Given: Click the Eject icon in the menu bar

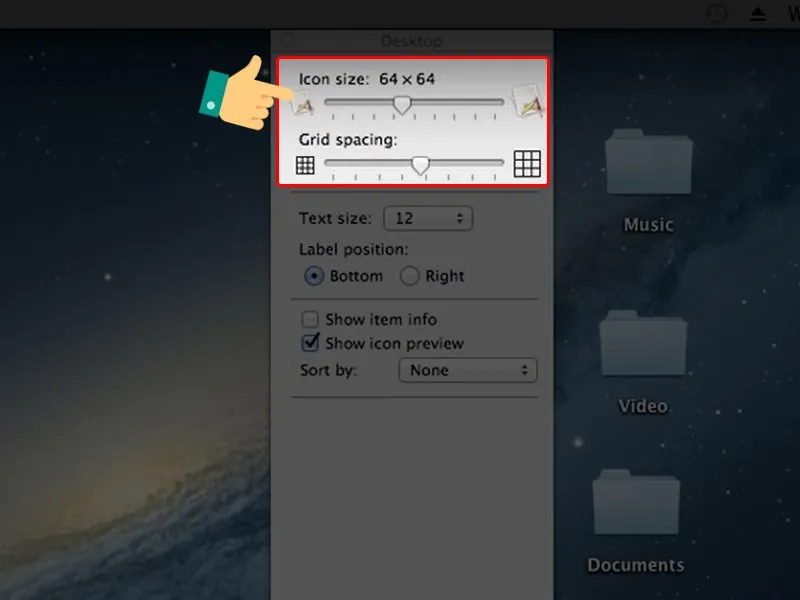Looking at the screenshot, I should coord(757,14).
